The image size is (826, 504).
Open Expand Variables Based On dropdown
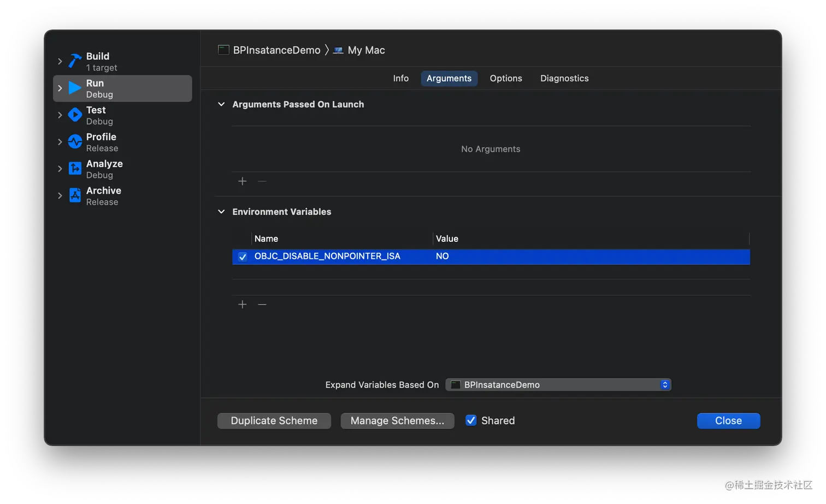click(x=558, y=385)
